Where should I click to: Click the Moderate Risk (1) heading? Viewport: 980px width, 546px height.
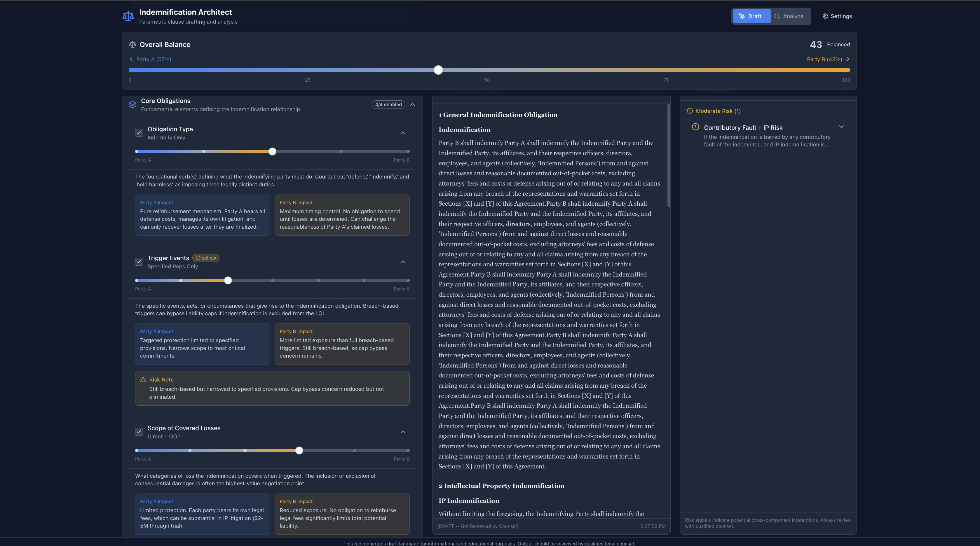click(718, 111)
